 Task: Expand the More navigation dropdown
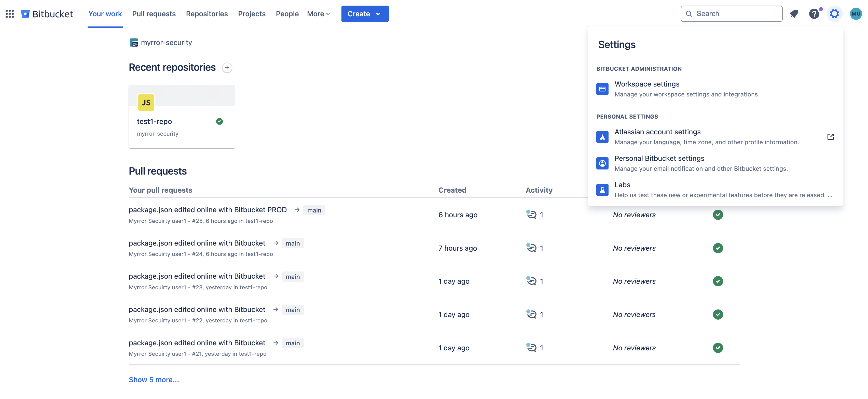click(x=319, y=14)
